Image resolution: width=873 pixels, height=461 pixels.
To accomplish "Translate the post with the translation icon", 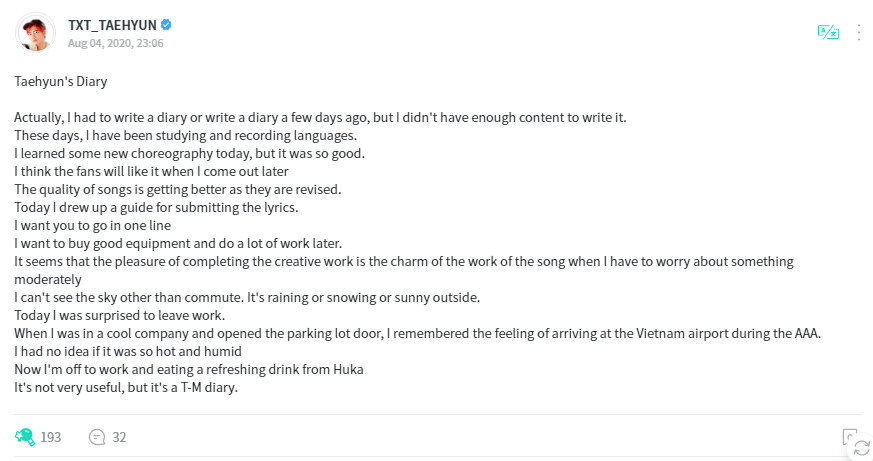I will coord(828,32).
